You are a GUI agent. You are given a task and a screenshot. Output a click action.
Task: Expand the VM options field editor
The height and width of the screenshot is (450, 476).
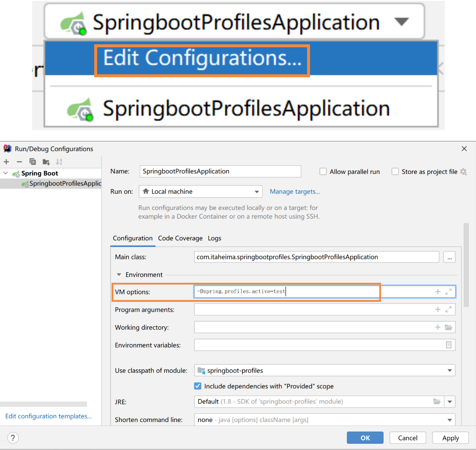[449, 292]
